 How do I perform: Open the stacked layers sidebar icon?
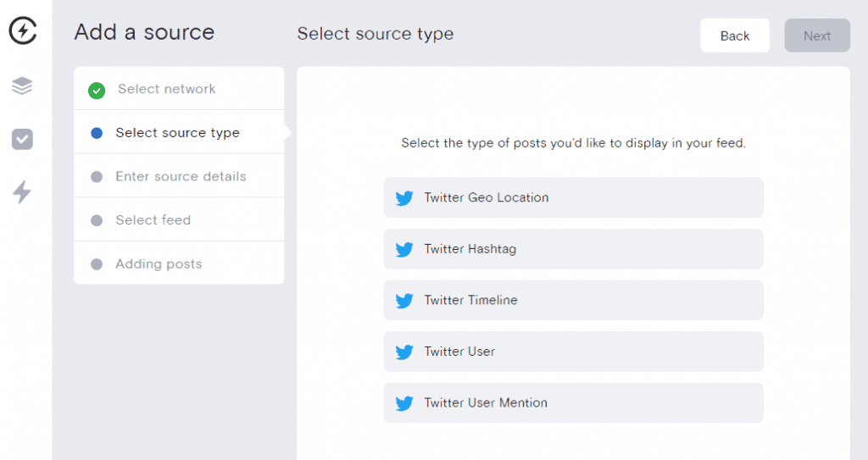22,86
